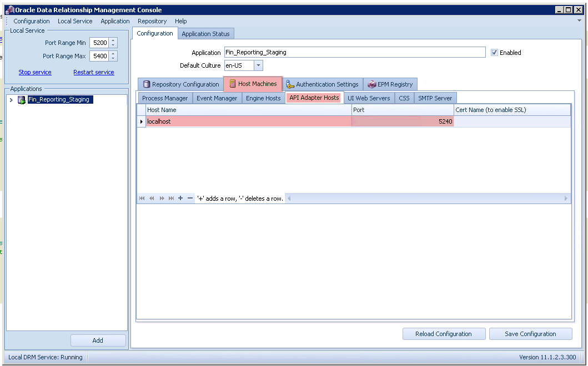Expand the Fin_Reporting_Staging tree node
Screen dimensions: 588x366
[11, 100]
